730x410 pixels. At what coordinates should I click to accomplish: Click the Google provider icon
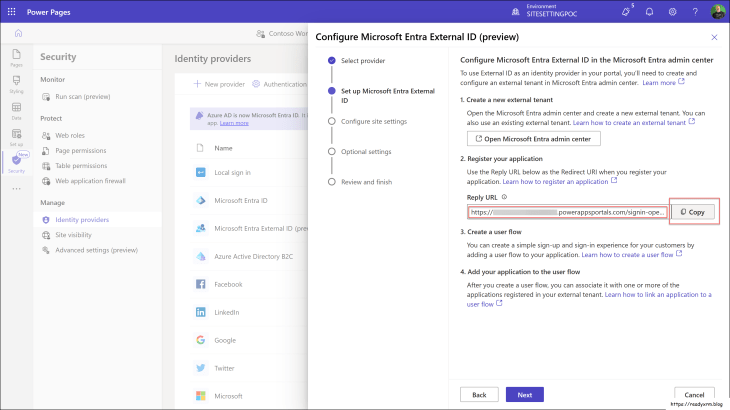point(201,340)
